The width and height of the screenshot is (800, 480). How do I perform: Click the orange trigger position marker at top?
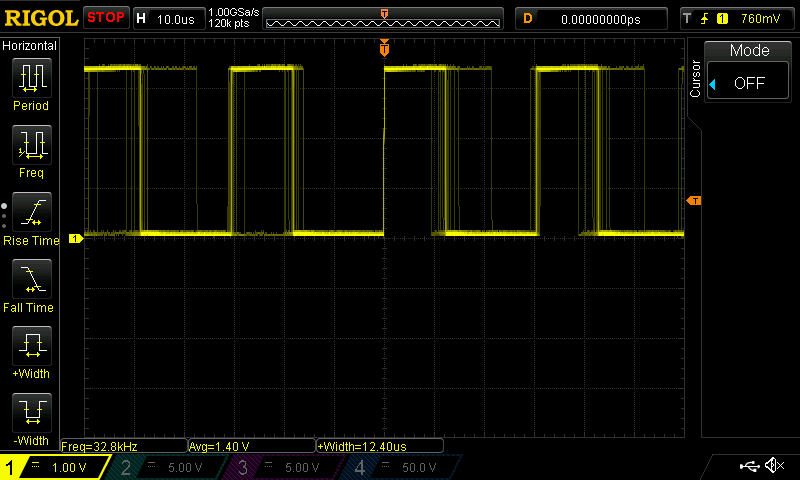coord(384,48)
